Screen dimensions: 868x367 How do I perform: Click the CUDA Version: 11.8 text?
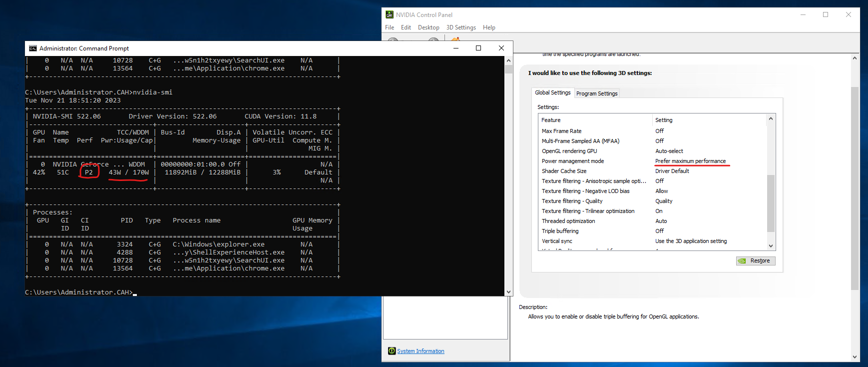pos(280,116)
